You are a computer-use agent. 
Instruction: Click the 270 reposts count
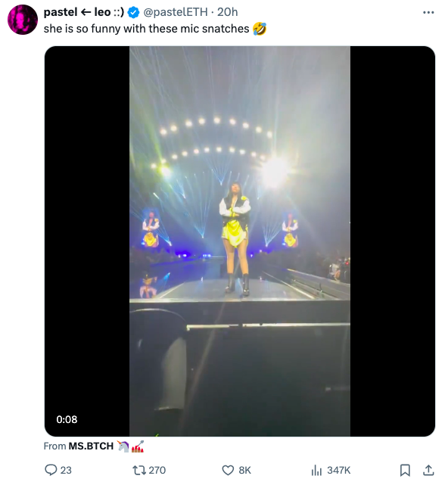157,470
